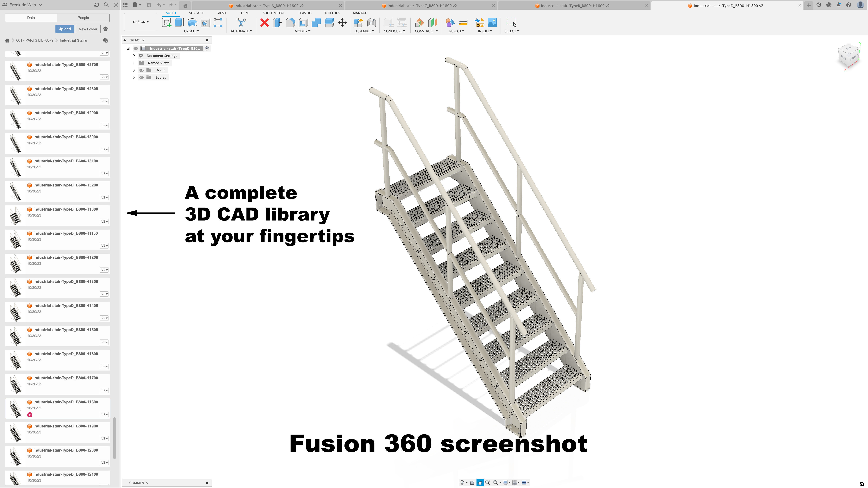Screen dimensions: 868x488
Task: Collapse the root component tree node
Action: pos(128,48)
